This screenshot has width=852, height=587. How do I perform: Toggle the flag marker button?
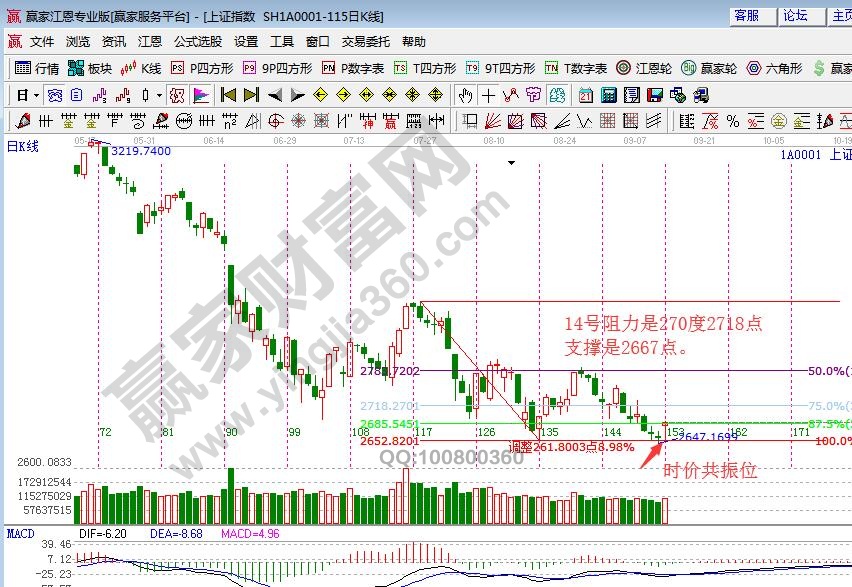(200, 95)
